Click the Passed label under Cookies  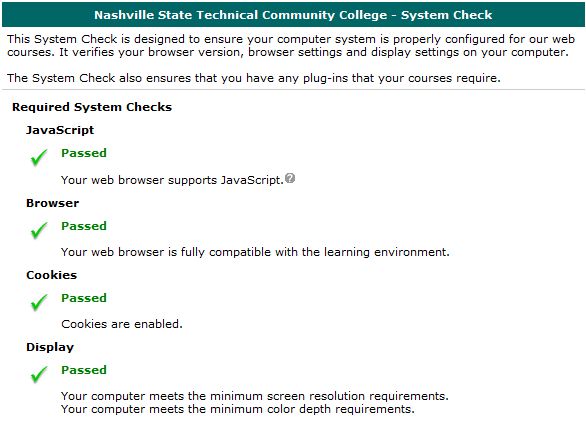pyautogui.click(x=84, y=298)
